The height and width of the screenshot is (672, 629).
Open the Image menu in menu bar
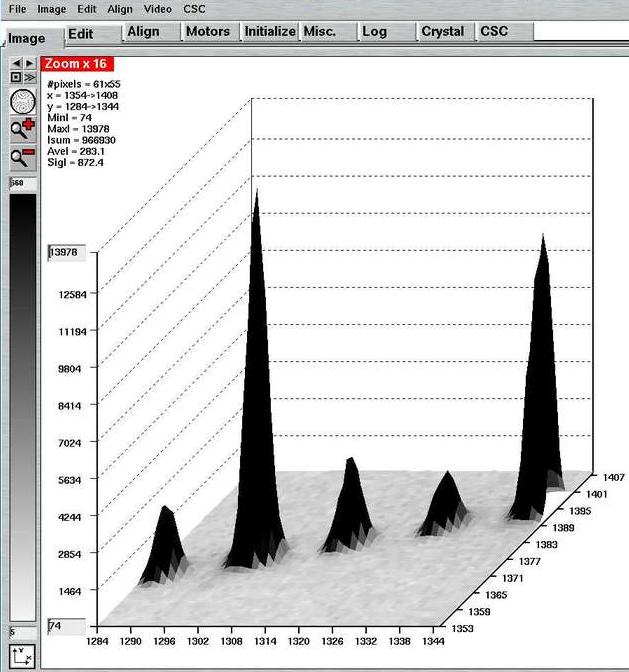pyautogui.click(x=51, y=9)
